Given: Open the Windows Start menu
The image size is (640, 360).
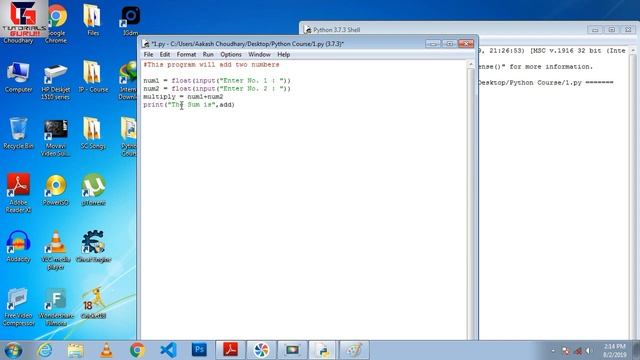Looking at the screenshot, I should click(13, 351).
